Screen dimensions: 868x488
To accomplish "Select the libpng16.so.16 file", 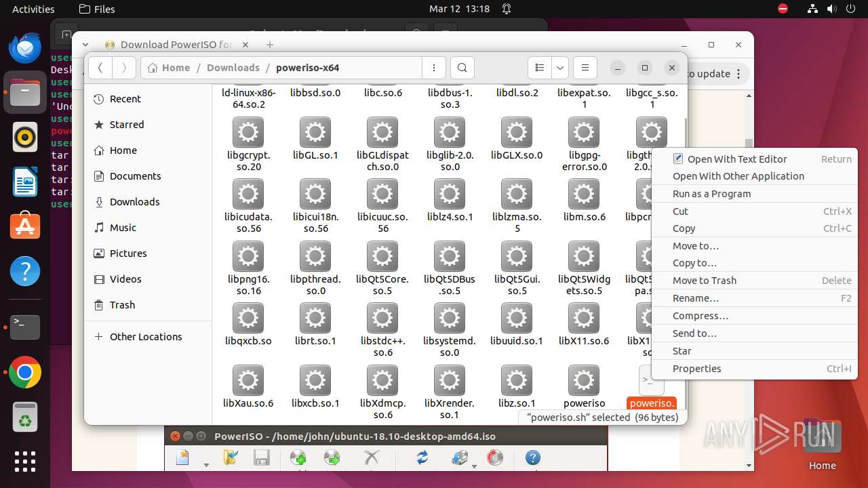I will tap(248, 268).
